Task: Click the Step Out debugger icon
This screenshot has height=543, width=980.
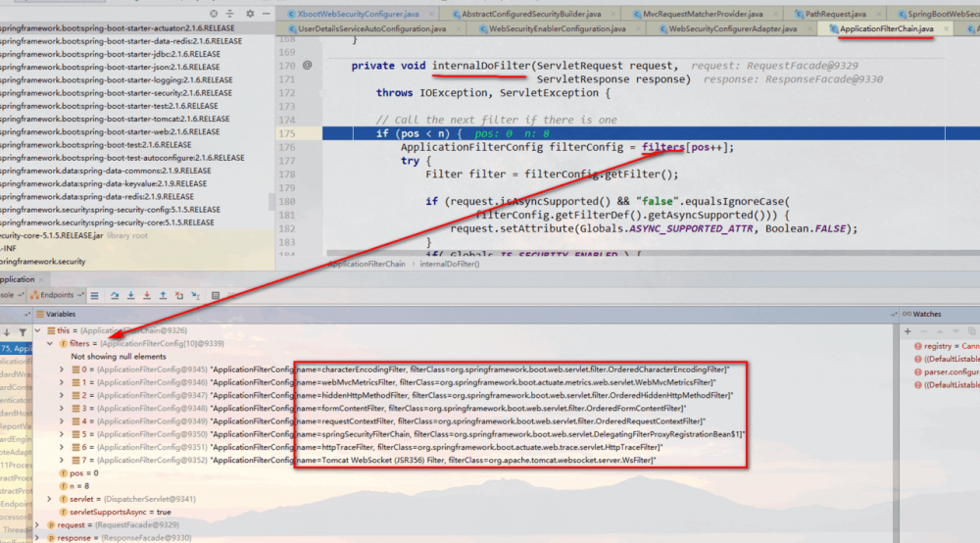Action: click(163, 296)
